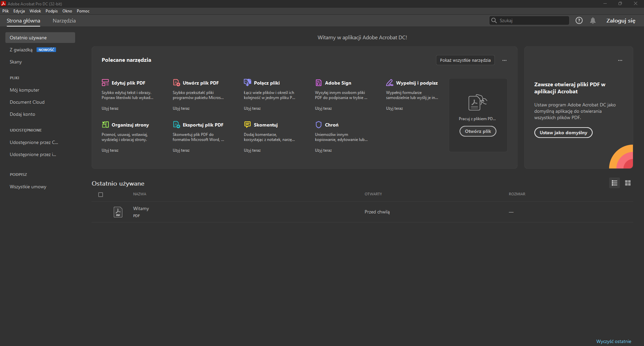Click the Wyczyść ostatnie link

614,341
